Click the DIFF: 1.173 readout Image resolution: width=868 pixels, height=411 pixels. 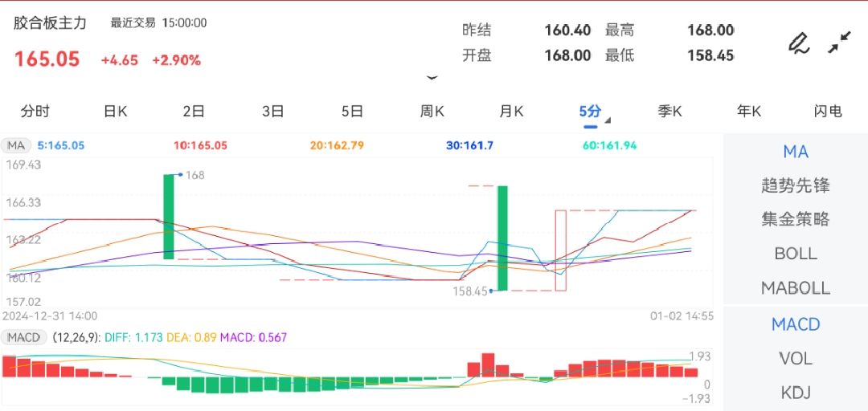click(x=134, y=337)
